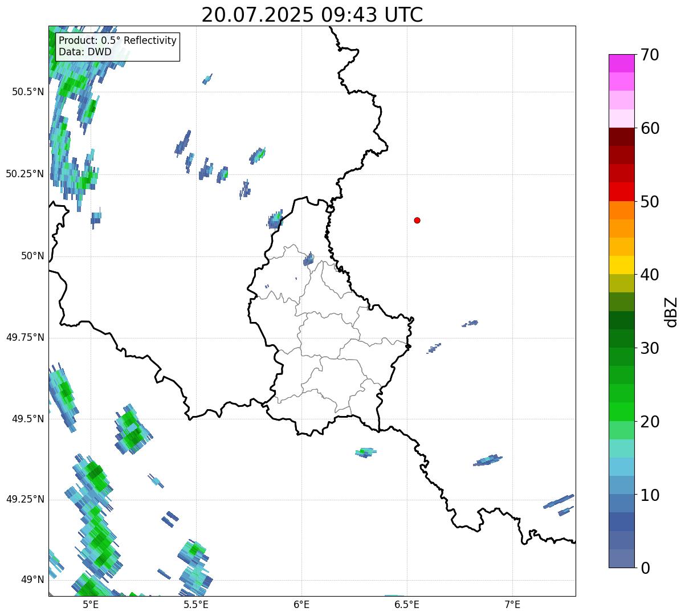Pick the dark maroon colorbar segment below 60
This screenshot has height=616, width=685.
click(x=621, y=137)
